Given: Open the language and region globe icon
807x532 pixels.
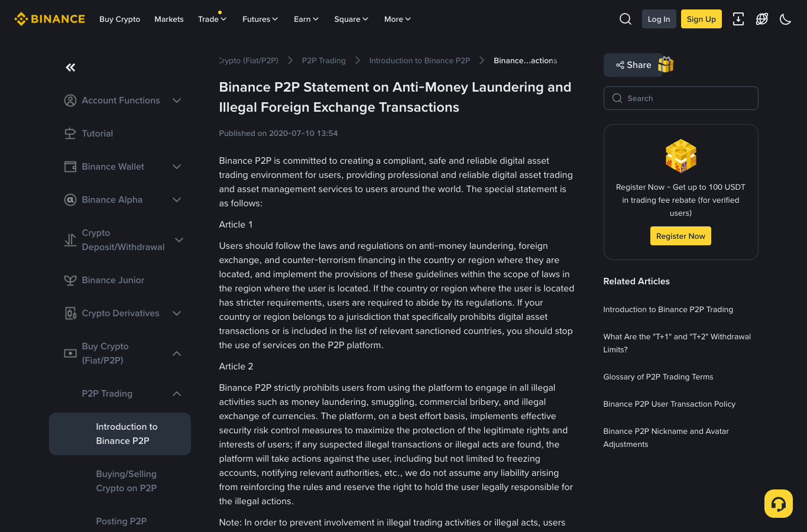Looking at the screenshot, I should 762,19.
